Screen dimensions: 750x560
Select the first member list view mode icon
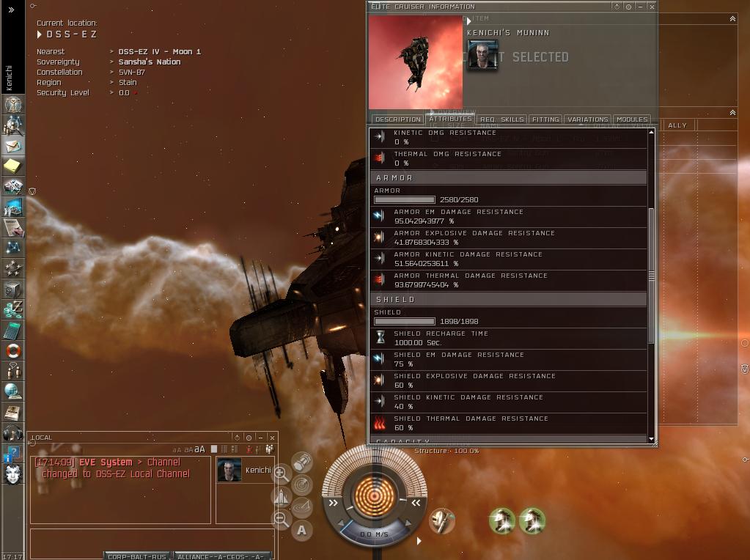point(214,449)
